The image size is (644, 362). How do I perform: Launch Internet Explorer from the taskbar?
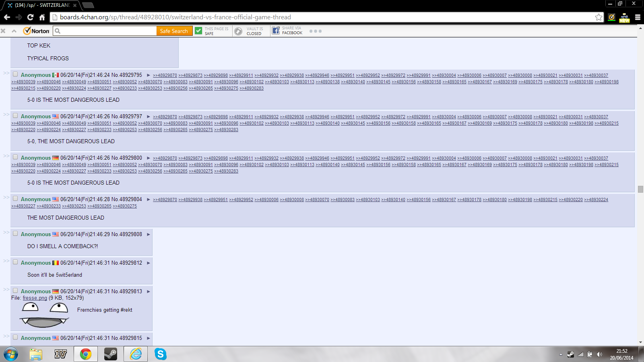click(136, 354)
